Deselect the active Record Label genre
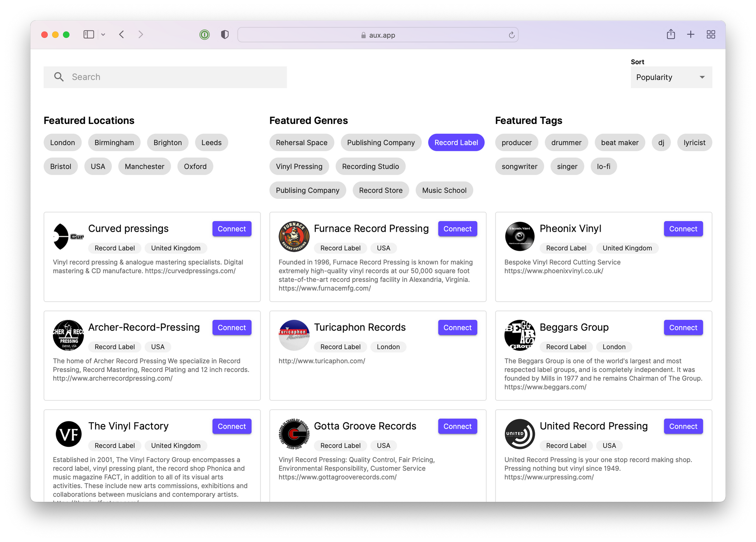Viewport: 756px width, 542px height. click(456, 142)
